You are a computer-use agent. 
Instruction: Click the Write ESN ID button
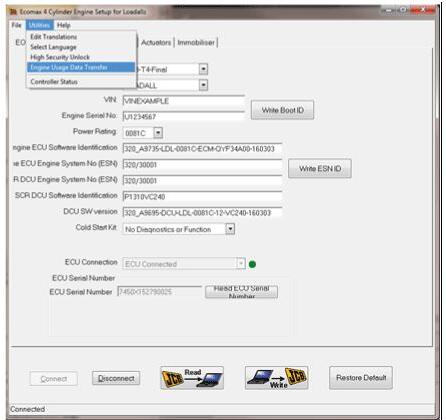click(x=320, y=169)
